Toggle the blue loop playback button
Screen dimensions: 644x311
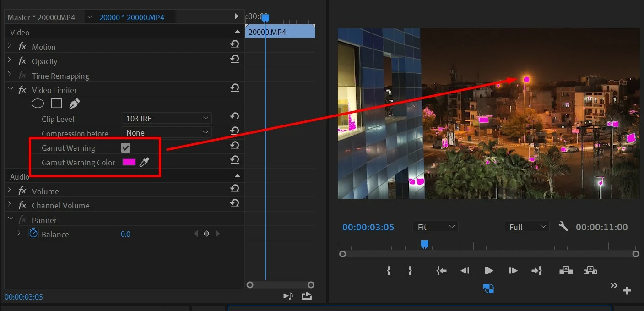[489, 288]
